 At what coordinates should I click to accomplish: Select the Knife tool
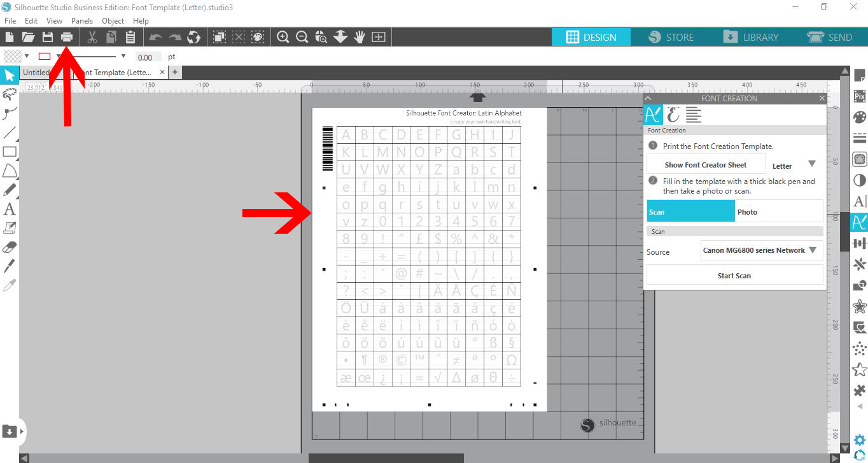click(10, 266)
